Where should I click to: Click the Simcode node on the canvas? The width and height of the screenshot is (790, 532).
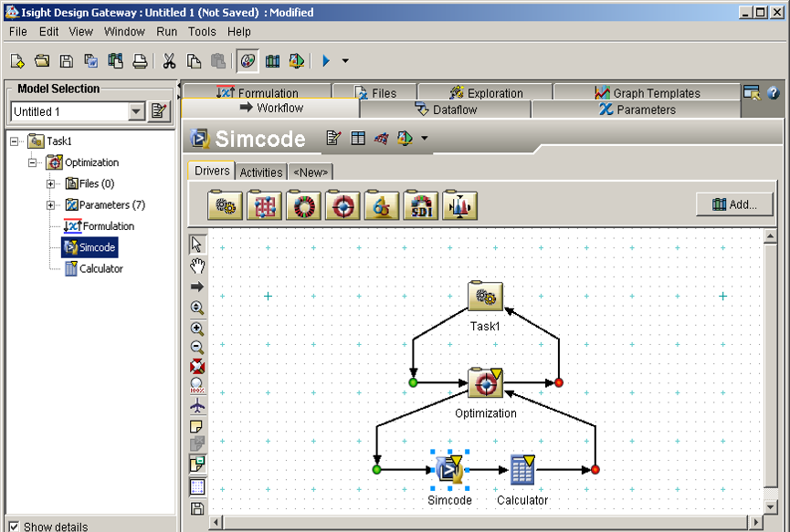click(x=449, y=470)
